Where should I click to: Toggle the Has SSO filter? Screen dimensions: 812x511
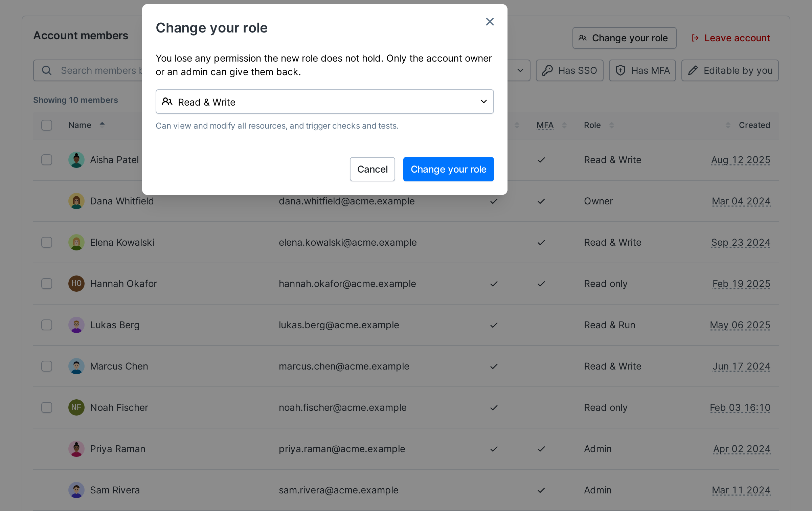pos(569,70)
